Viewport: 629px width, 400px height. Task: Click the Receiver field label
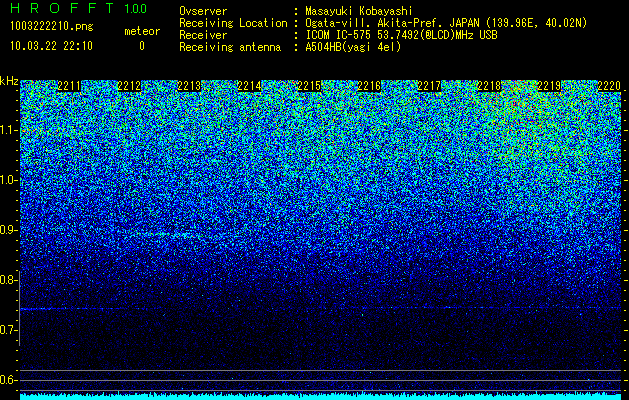point(203,35)
